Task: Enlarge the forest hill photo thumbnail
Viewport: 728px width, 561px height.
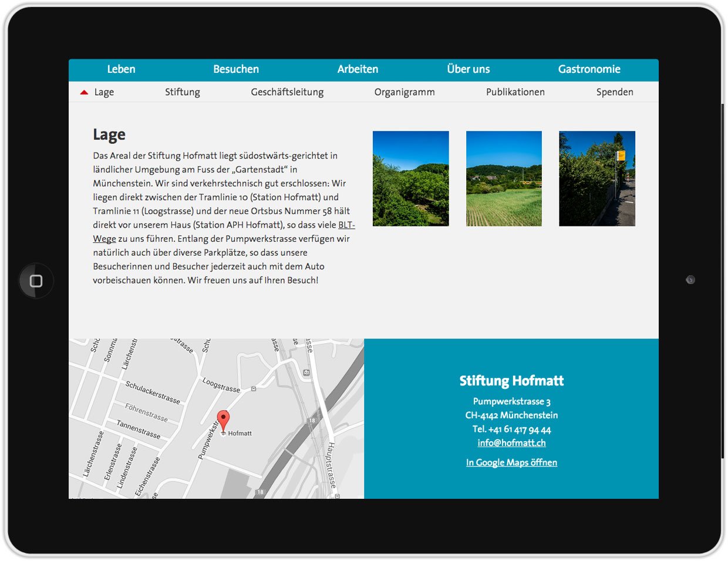Action: 410,178
